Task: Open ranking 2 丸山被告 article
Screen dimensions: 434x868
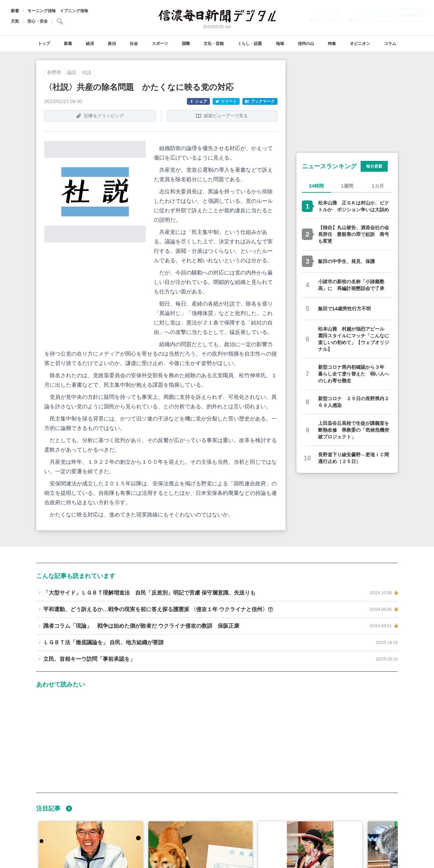Action: coord(347,234)
